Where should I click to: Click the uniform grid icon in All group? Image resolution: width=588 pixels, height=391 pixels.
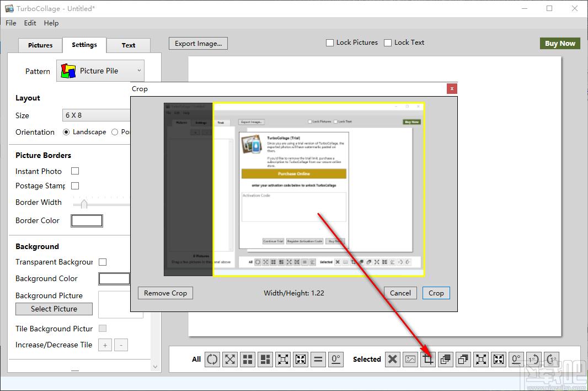(248, 360)
